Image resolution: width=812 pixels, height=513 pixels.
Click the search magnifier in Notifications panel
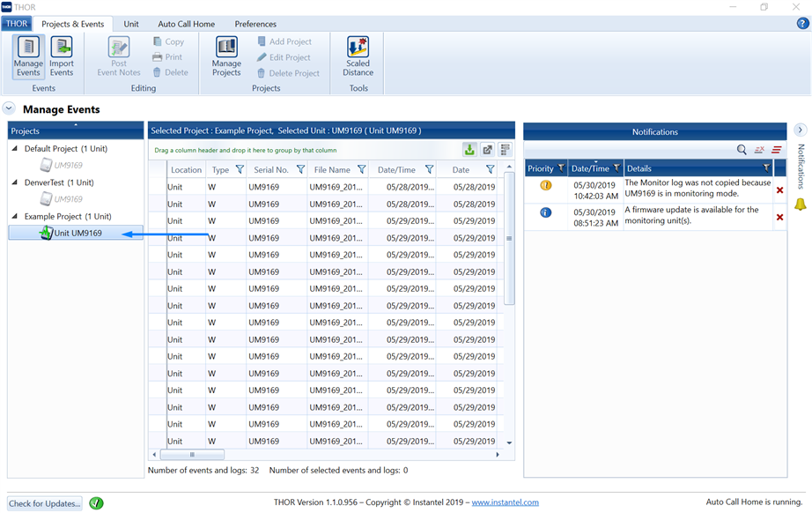coord(742,150)
